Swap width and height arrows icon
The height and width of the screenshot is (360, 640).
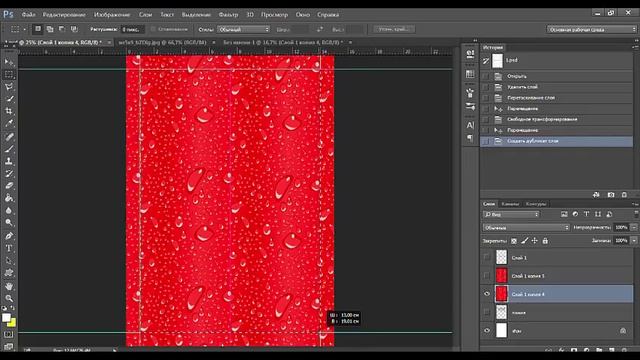point(320,29)
